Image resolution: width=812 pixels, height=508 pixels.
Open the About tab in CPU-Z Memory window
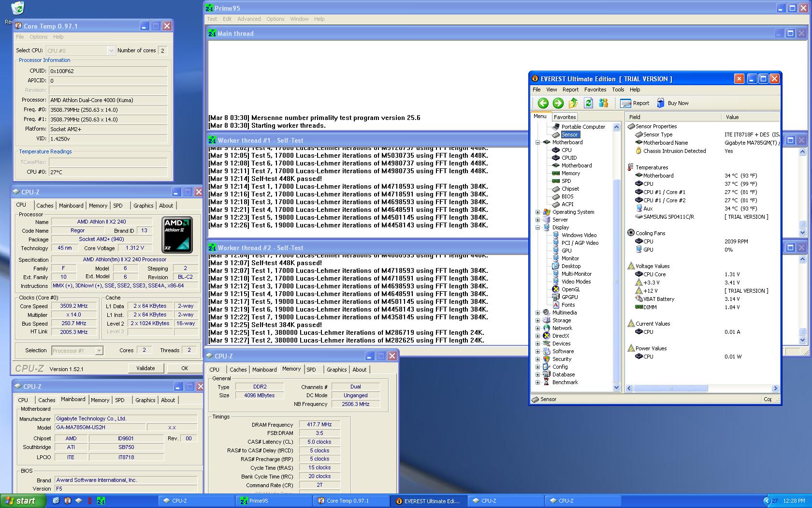point(359,370)
